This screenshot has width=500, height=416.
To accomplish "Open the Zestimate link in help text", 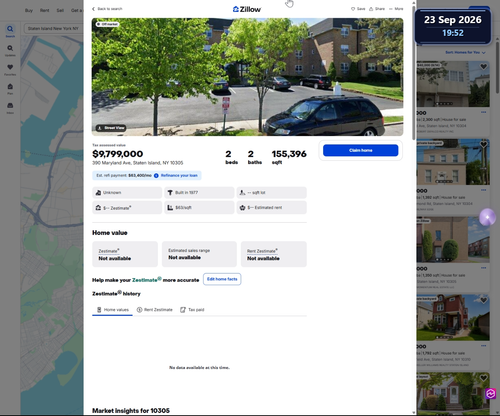I will (146, 280).
